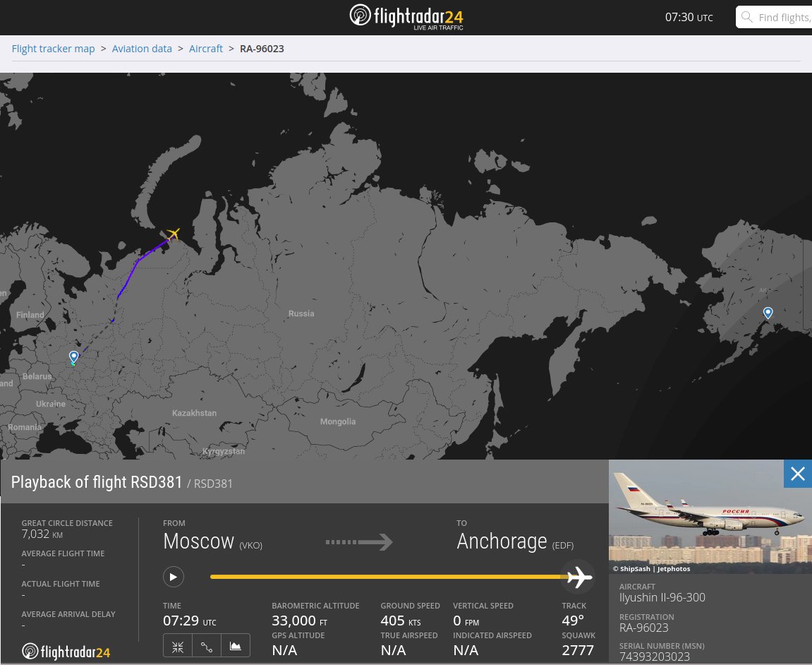
Task: Open the Flight tracker map breadcrumb link
Action: point(54,49)
